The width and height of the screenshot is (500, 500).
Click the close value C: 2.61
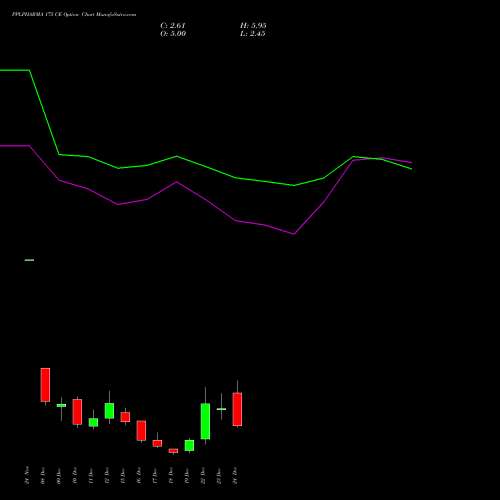tap(173, 26)
